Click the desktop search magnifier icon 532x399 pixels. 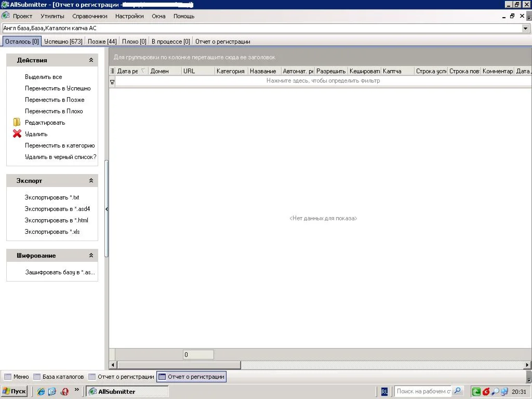point(457,391)
